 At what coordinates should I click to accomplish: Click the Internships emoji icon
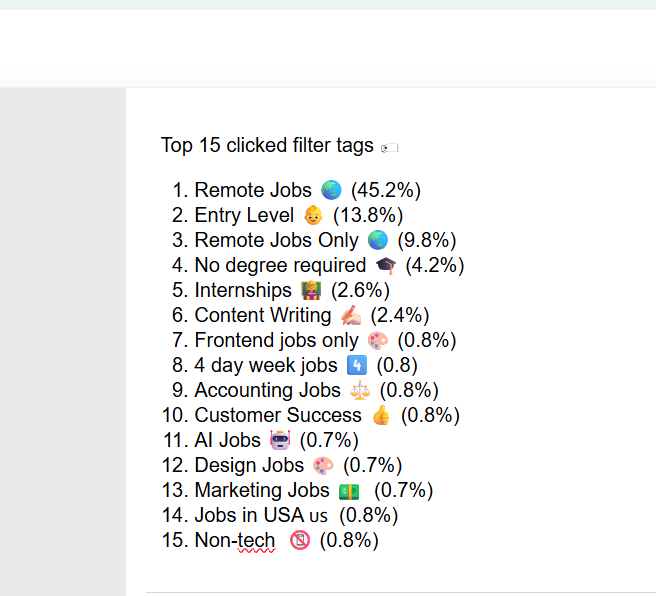(310, 291)
